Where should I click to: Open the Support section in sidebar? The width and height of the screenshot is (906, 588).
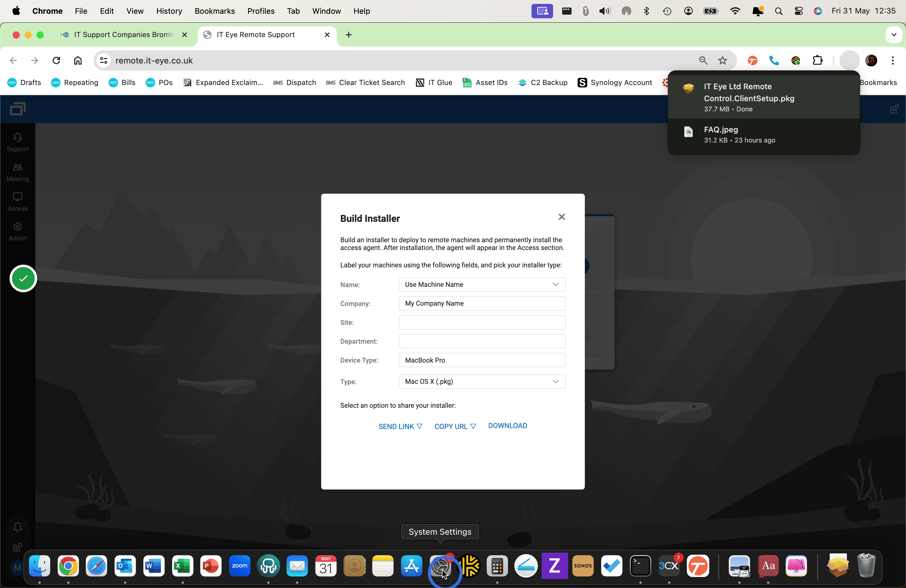point(17,142)
